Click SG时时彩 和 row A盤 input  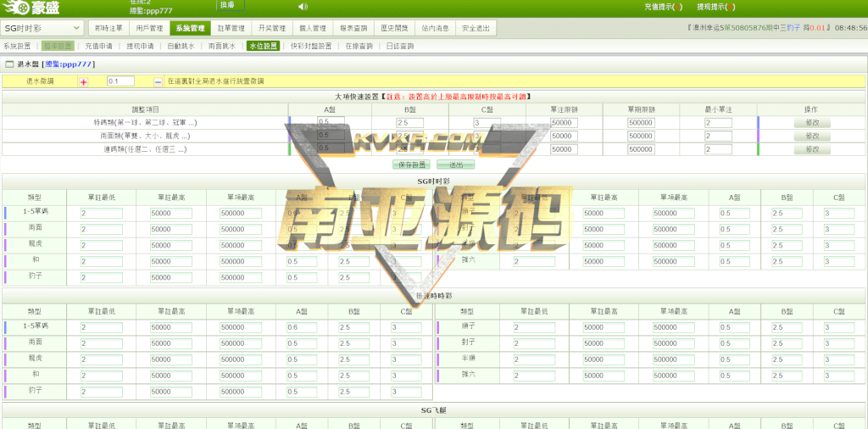click(x=302, y=261)
